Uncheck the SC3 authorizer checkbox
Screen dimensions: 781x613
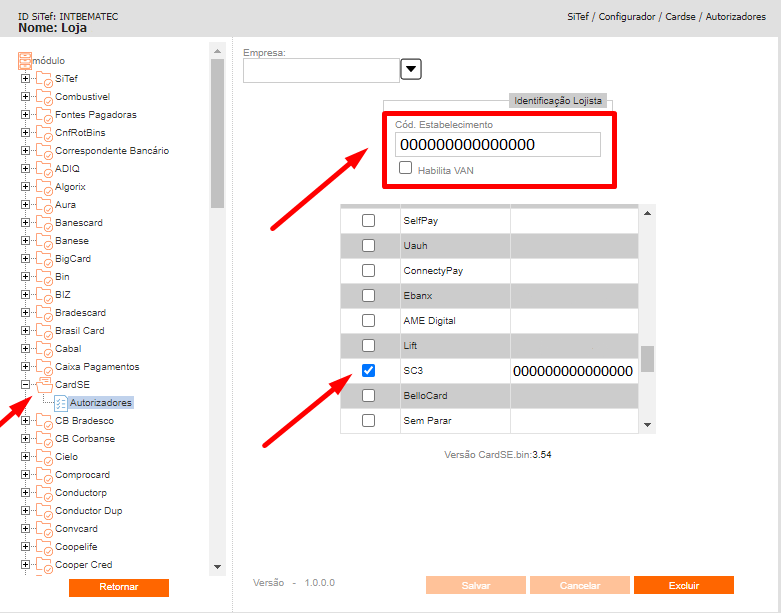(x=368, y=370)
